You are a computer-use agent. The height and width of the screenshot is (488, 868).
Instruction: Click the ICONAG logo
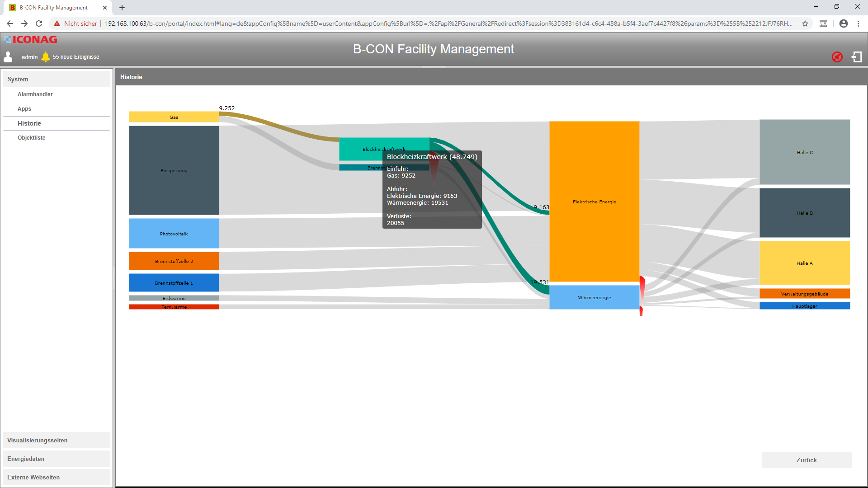coord(31,40)
